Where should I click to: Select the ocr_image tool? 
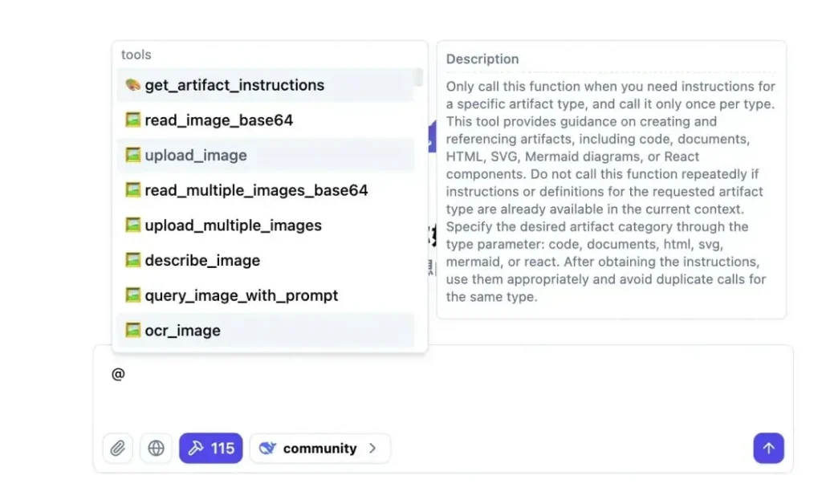pyautogui.click(x=182, y=331)
